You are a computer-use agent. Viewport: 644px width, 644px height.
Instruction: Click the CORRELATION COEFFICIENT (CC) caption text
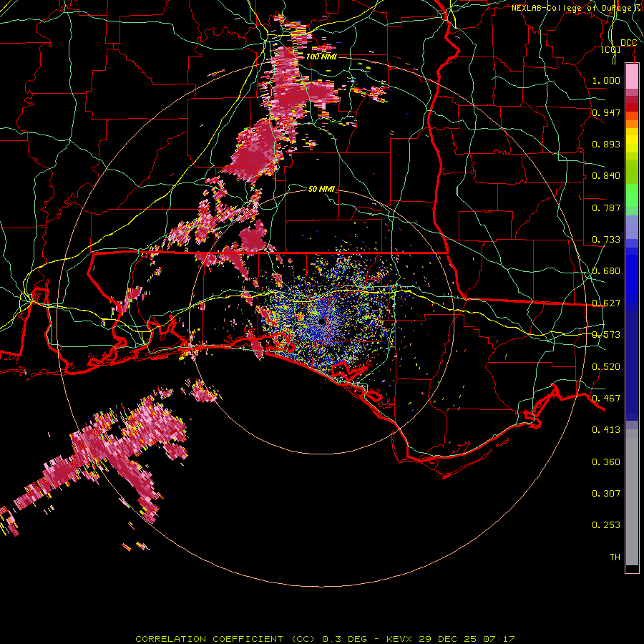[225, 639]
